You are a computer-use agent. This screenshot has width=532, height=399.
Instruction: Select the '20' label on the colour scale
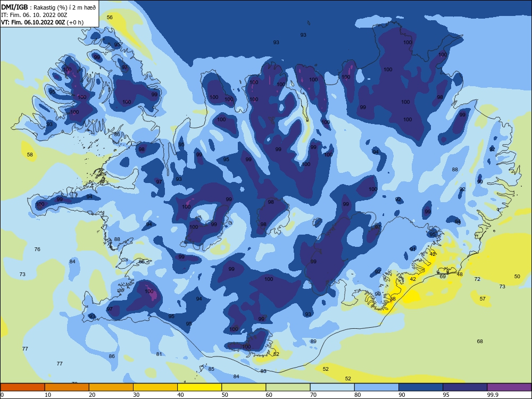point(92,395)
